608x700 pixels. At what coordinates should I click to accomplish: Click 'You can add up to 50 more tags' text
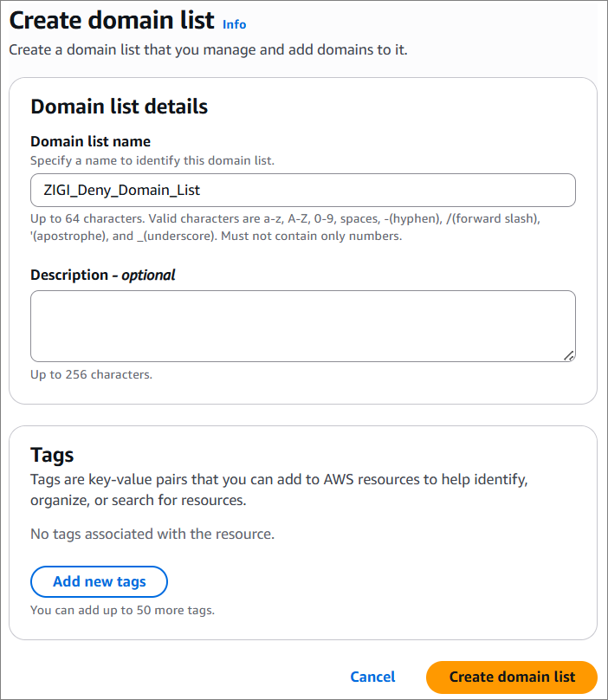coord(122,610)
